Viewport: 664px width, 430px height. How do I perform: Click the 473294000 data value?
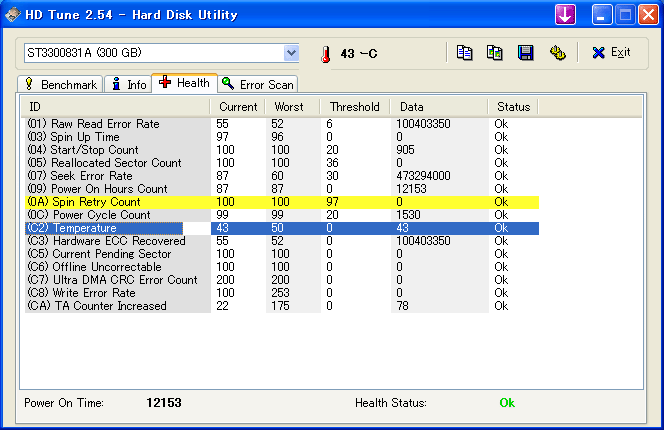(423, 176)
